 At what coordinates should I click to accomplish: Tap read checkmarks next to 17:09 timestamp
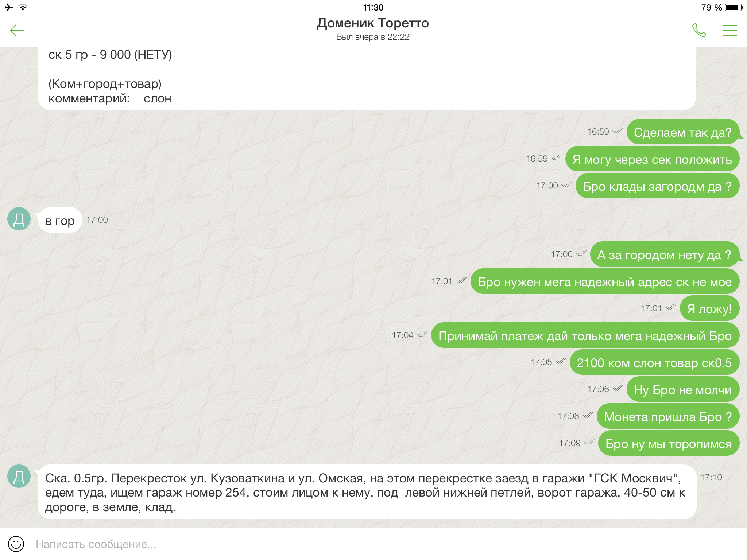click(x=589, y=442)
